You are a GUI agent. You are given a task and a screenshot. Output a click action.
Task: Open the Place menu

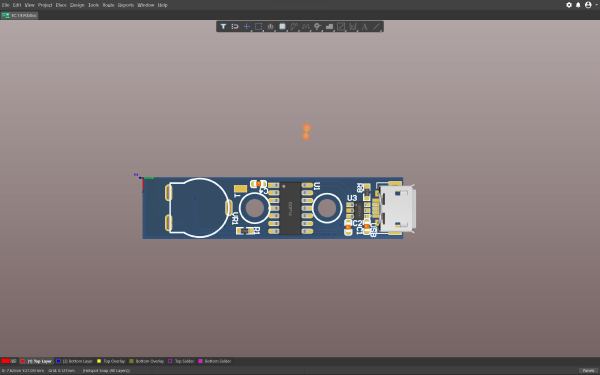point(61,5)
